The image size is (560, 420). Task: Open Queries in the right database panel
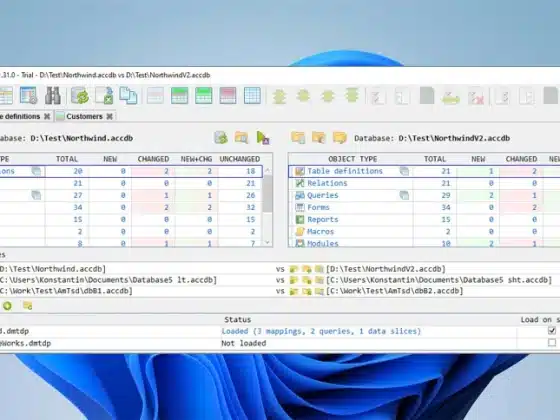point(322,195)
